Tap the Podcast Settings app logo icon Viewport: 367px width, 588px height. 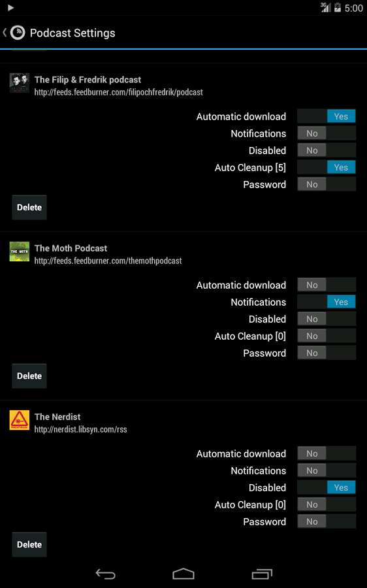tap(18, 33)
